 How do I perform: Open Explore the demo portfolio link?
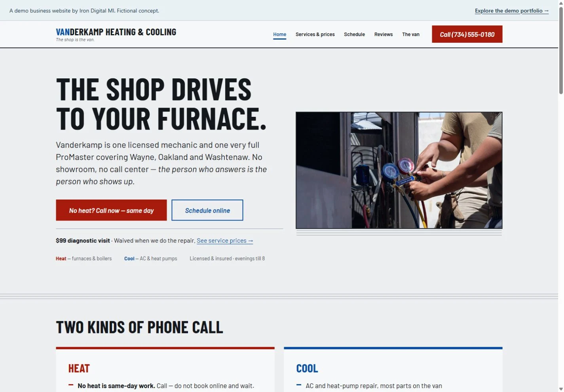click(x=512, y=11)
